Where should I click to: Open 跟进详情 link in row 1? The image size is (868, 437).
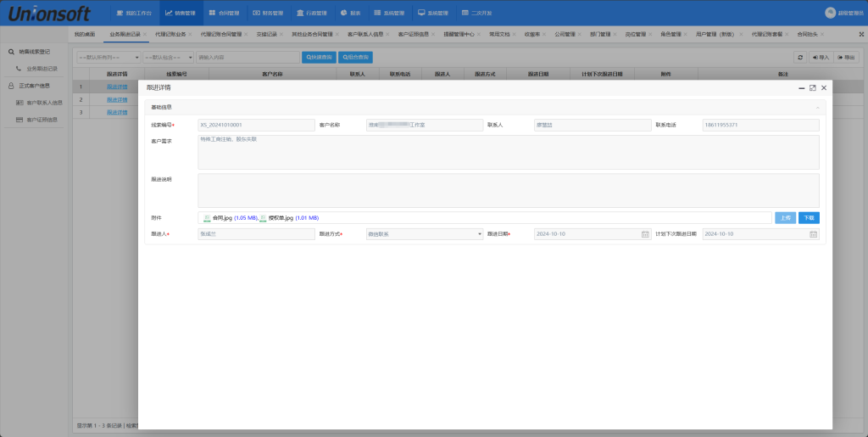[117, 87]
